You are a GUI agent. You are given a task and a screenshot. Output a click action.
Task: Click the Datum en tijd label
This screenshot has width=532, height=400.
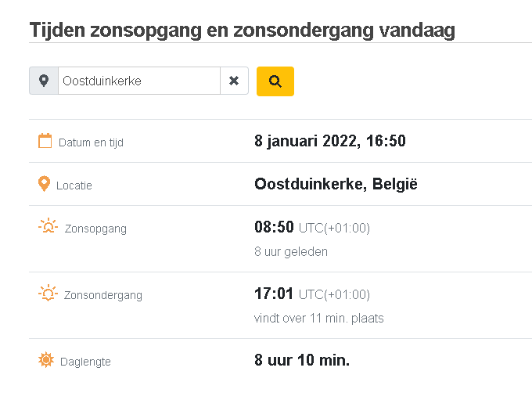click(x=91, y=142)
